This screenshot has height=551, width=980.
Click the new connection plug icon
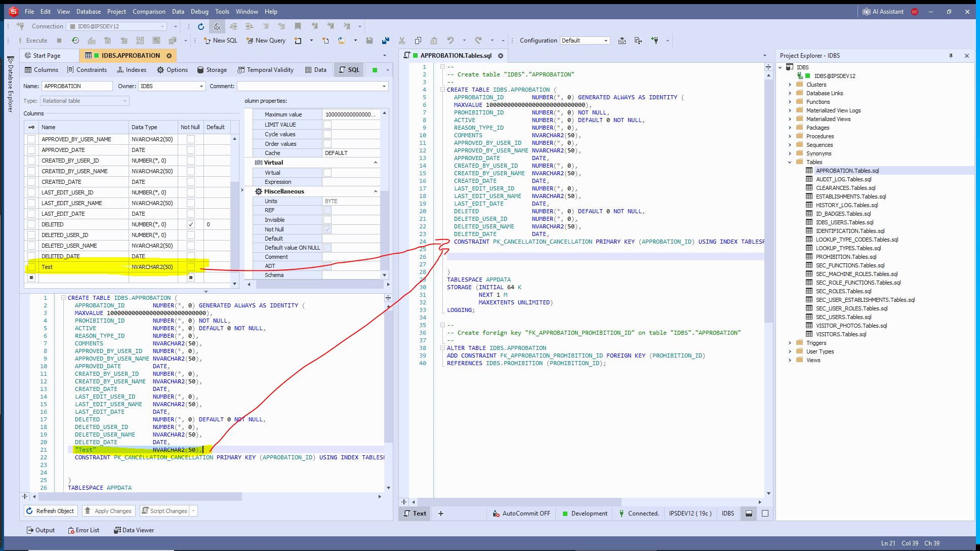pos(20,26)
